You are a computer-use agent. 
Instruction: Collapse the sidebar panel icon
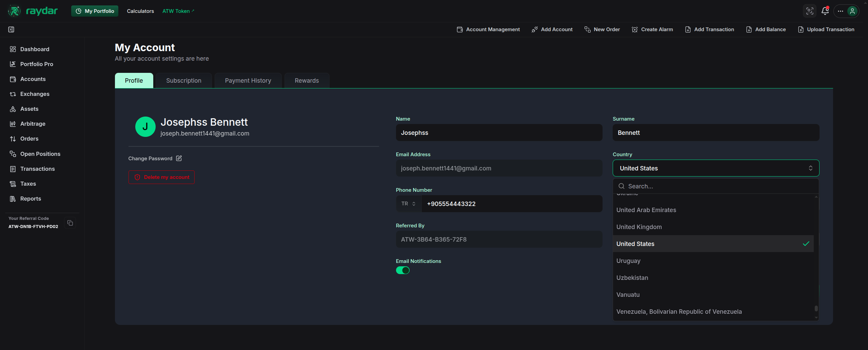tap(11, 29)
